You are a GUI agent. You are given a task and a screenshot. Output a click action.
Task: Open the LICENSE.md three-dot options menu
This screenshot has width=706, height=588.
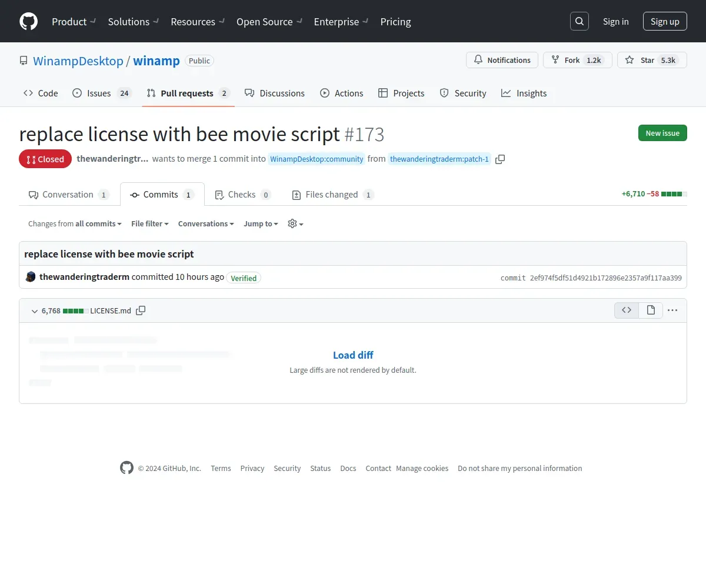[672, 310]
